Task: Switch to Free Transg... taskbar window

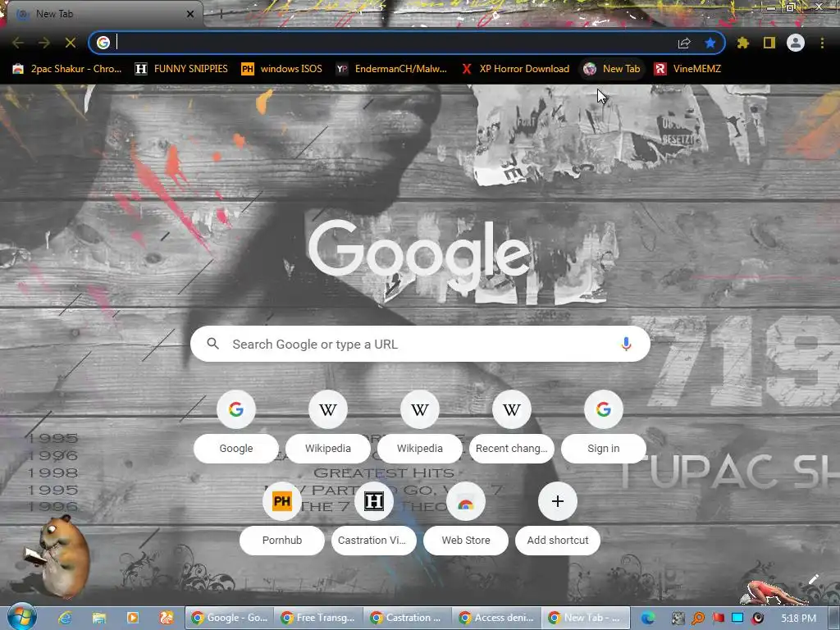Action: point(318,618)
